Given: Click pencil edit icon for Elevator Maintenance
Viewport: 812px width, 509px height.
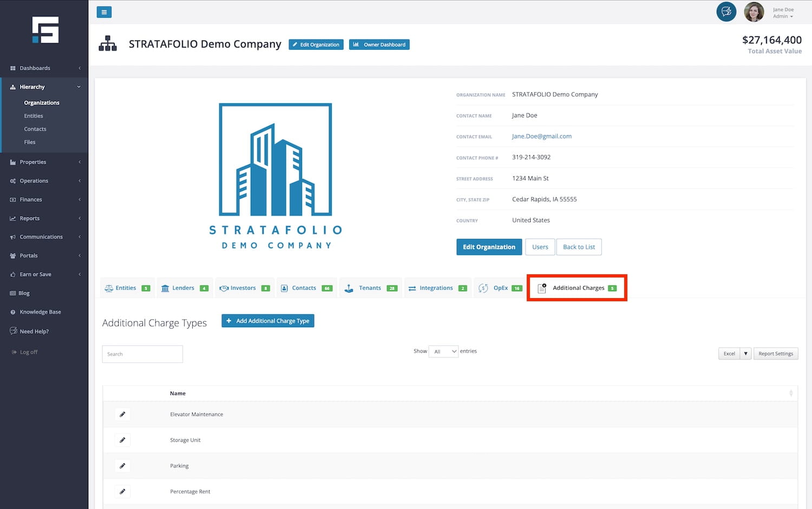Looking at the screenshot, I should [122, 414].
